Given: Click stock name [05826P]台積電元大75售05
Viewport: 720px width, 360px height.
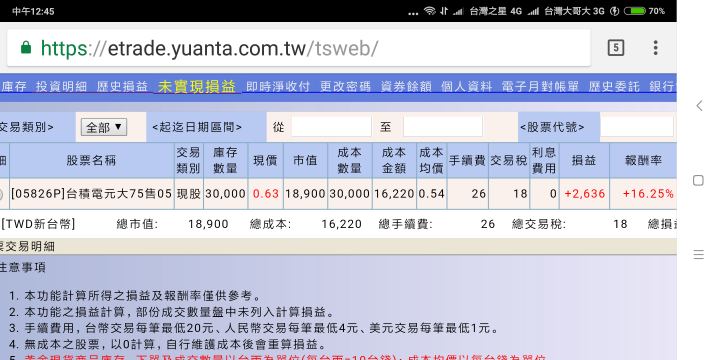Looking at the screenshot, I should [91, 194].
